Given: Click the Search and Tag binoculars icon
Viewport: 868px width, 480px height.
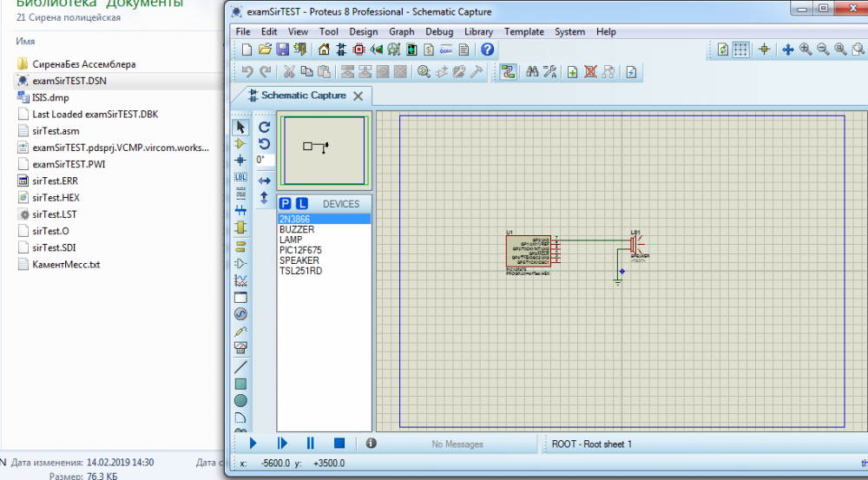Looking at the screenshot, I should (x=532, y=72).
